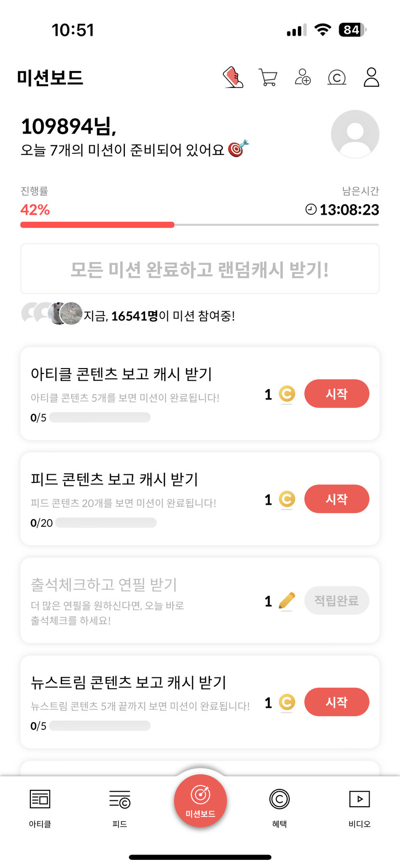Tap the red 42% progress bar

[97, 225]
